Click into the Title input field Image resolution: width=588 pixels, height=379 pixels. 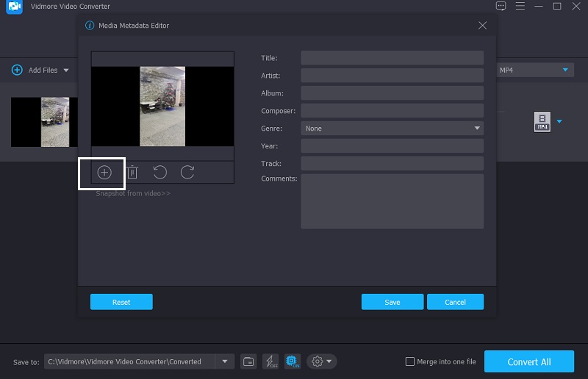click(x=392, y=58)
